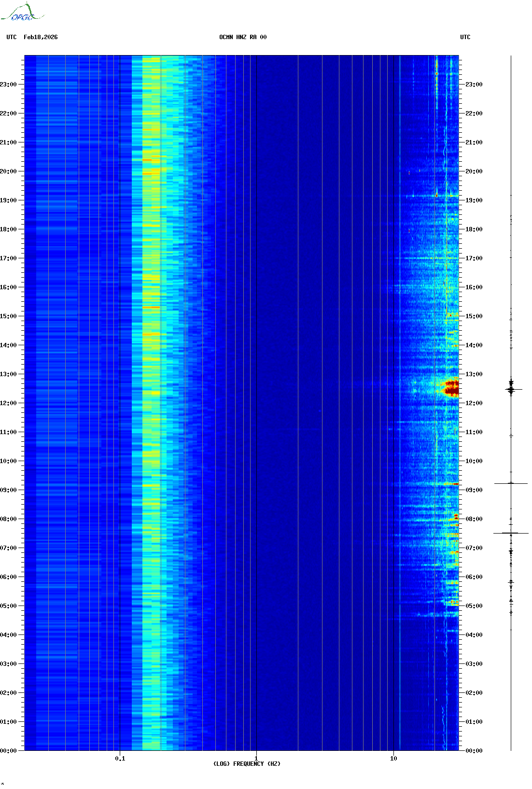Image resolution: width=532 pixels, height=789 pixels.
Task: Click the 10 Hz frequency tick label
Action: (x=393, y=758)
